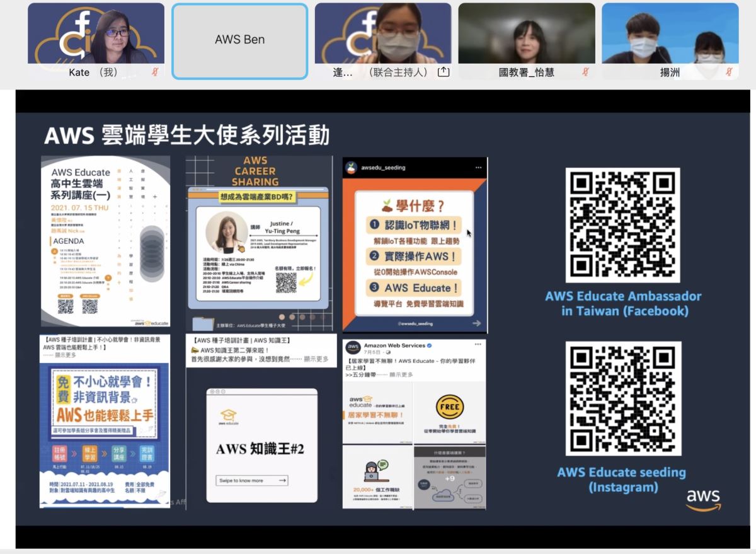Select Kate's video tile
Image resolution: width=756 pixels, height=554 pixels.
coord(96,41)
